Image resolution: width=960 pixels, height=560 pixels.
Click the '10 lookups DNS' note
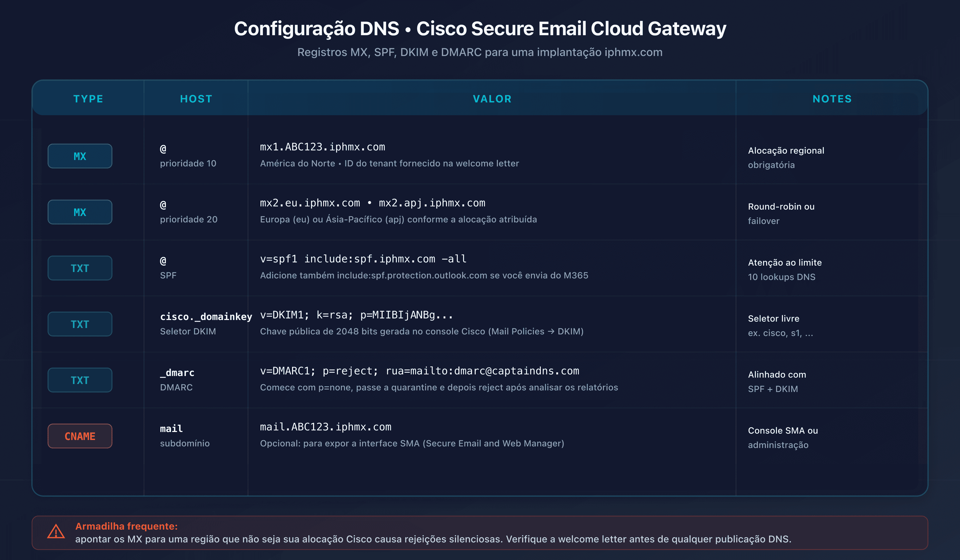[x=782, y=277]
